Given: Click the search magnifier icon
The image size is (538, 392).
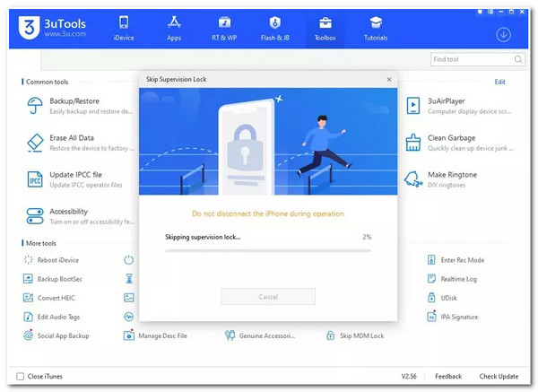Looking at the screenshot, I should [x=518, y=59].
